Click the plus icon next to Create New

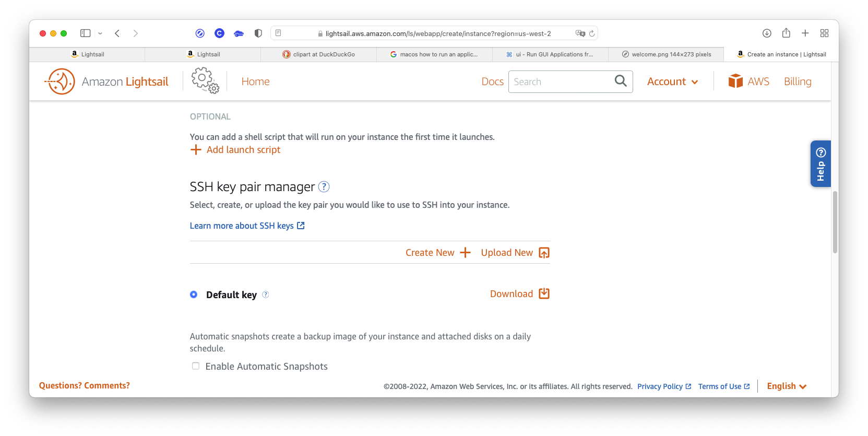(x=465, y=253)
